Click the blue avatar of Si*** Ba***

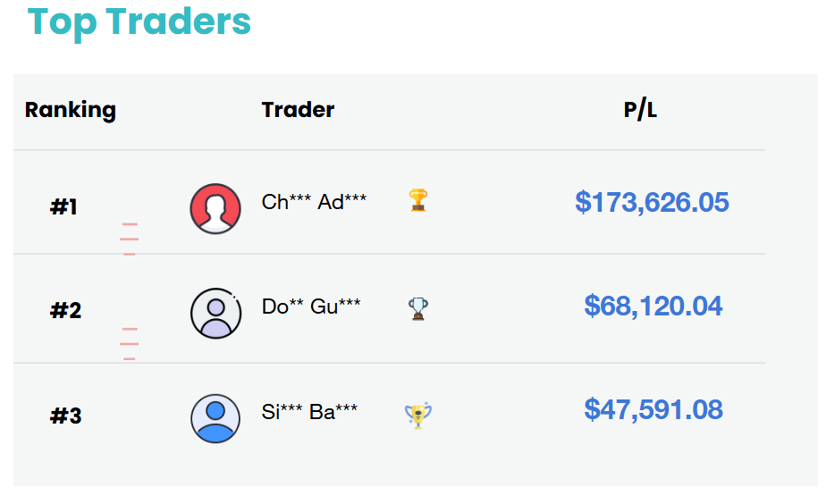215,418
